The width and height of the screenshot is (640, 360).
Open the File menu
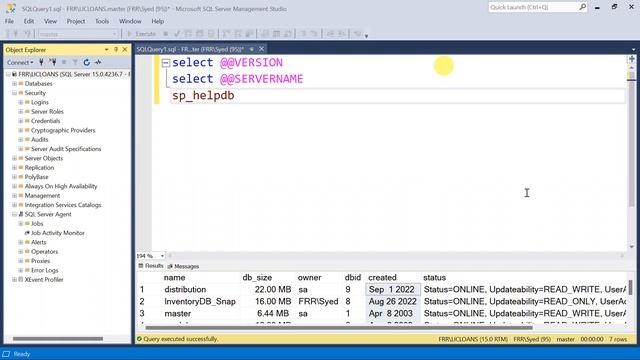(x=9, y=21)
